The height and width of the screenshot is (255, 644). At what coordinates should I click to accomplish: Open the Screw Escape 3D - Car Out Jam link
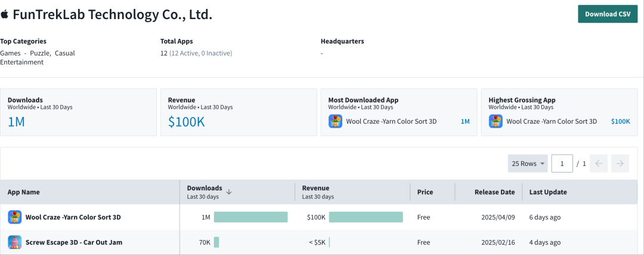[x=74, y=242]
